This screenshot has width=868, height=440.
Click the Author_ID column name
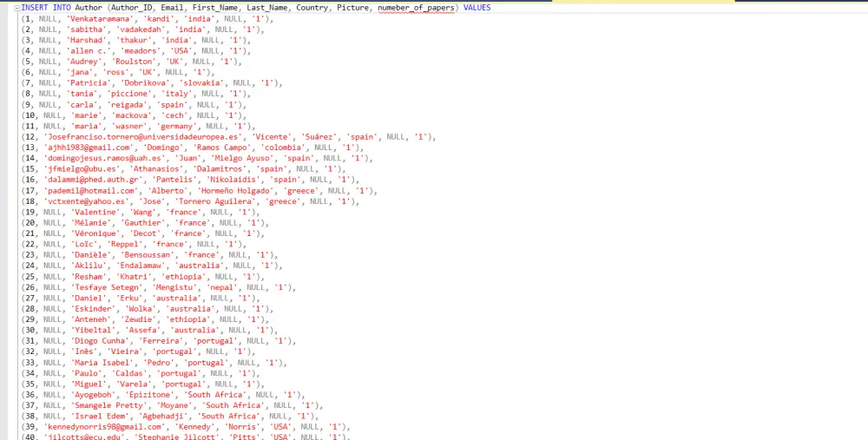pos(132,8)
